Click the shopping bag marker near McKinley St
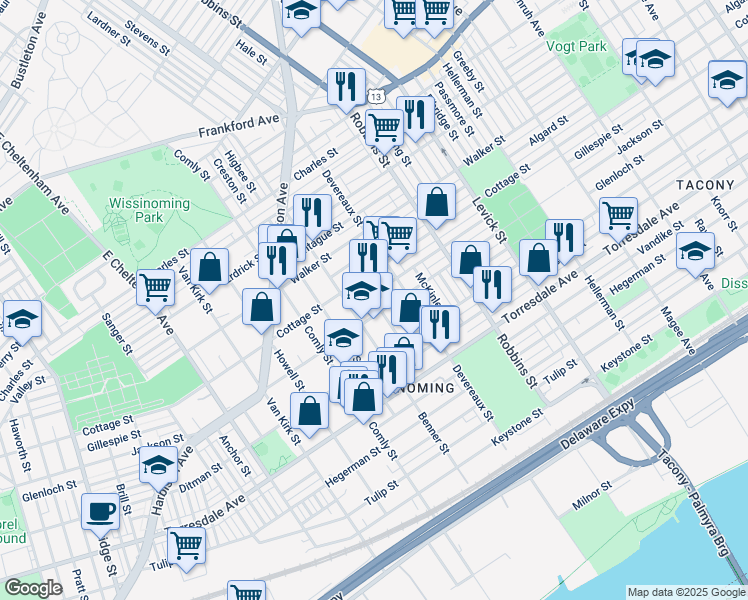The height and width of the screenshot is (600, 748). click(x=409, y=309)
